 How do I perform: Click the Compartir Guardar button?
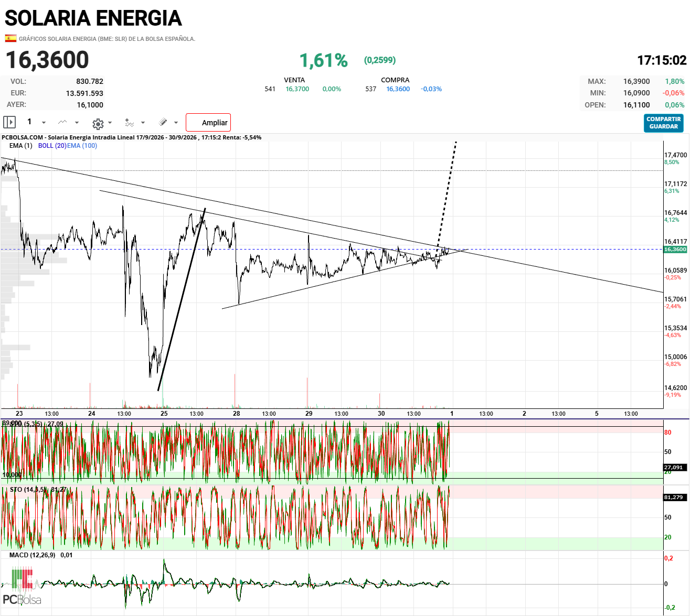[664, 123]
